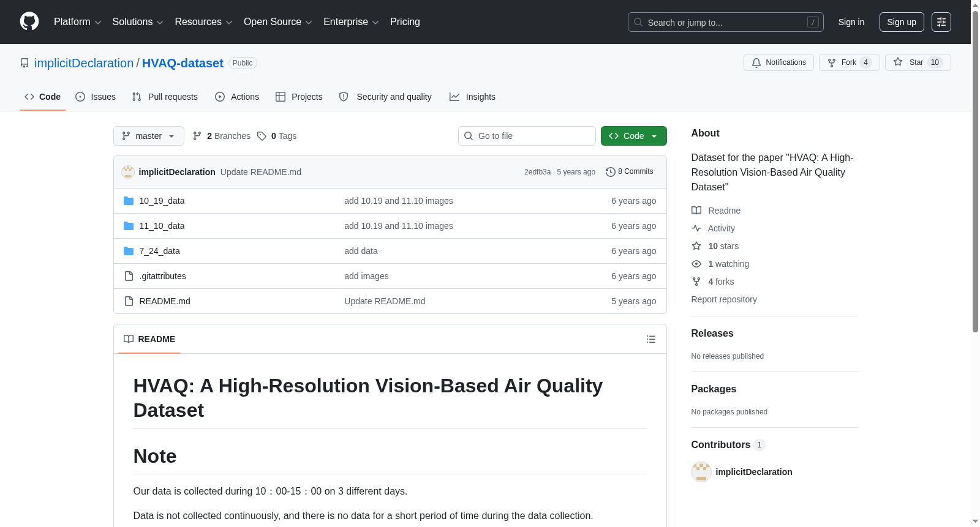Click the Readme book icon in About
Viewport: 980px width, 527px height.
[x=696, y=211]
